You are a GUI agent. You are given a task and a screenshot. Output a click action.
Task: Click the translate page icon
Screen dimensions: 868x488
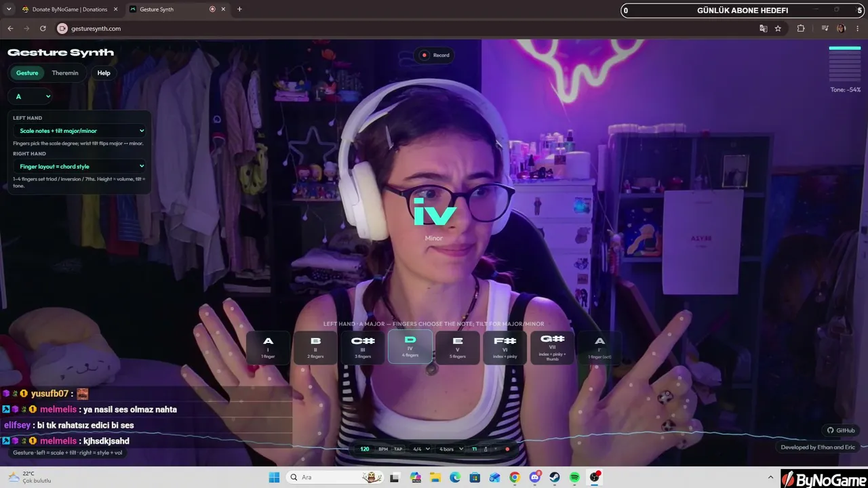(x=764, y=28)
